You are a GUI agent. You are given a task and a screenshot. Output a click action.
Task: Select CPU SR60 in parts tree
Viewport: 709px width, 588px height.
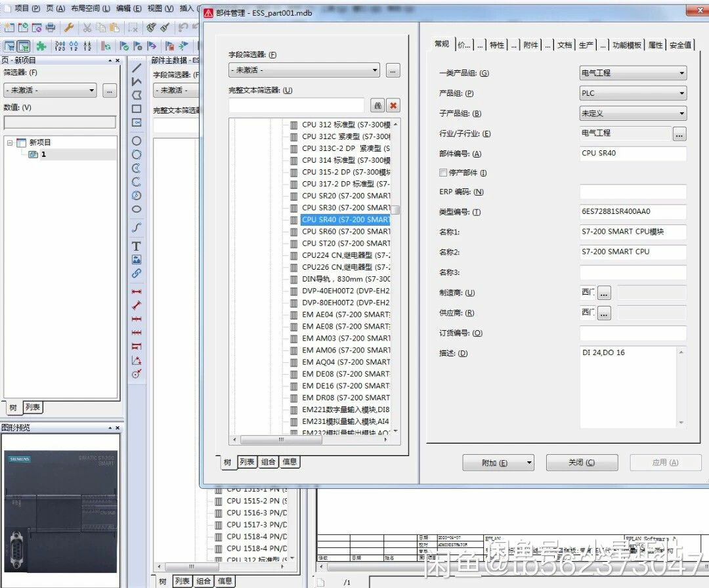(x=345, y=232)
